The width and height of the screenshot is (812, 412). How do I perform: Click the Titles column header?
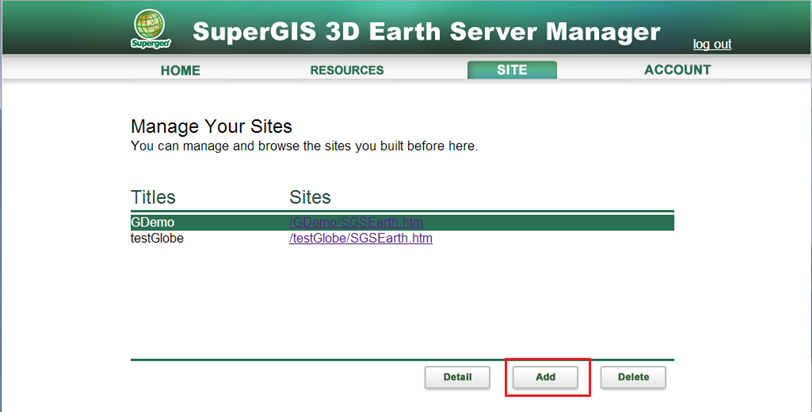pos(153,197)
